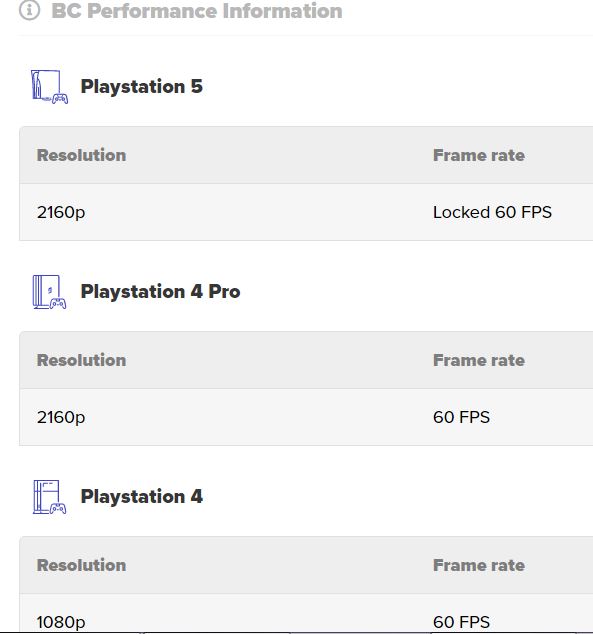Click the Playstation 4 heading text

(x=141, y=497)
